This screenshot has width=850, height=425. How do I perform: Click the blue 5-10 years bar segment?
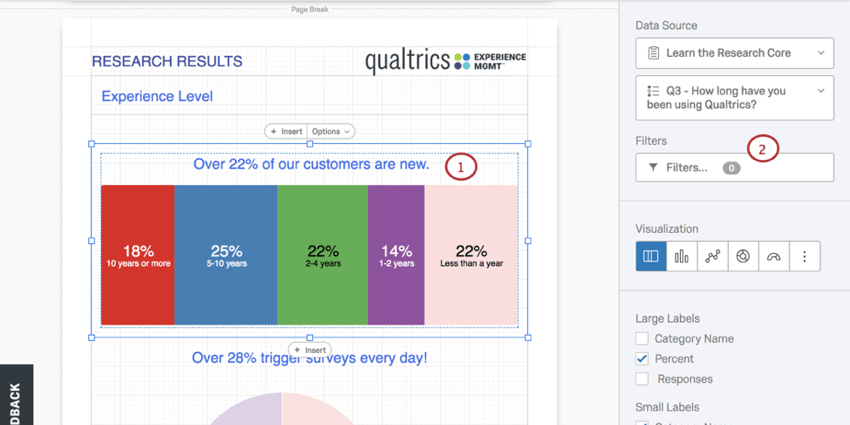[226, 256]
